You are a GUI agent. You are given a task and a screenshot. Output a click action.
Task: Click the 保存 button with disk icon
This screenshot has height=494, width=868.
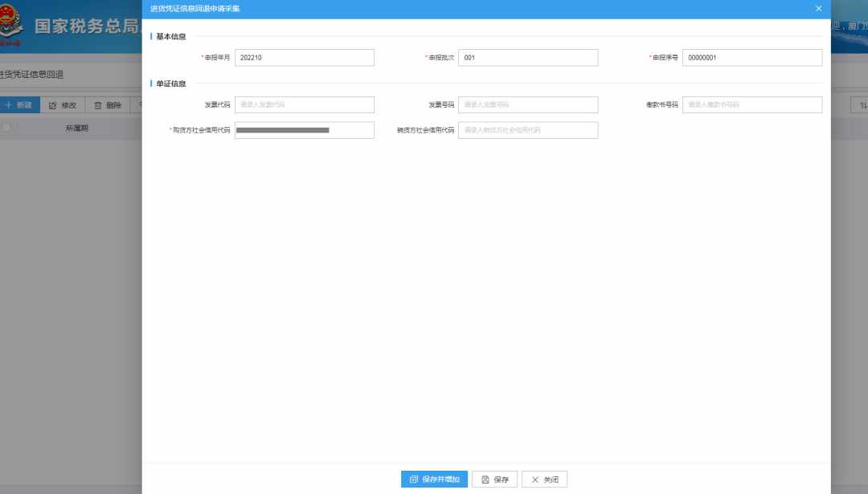tap(494, 479)
